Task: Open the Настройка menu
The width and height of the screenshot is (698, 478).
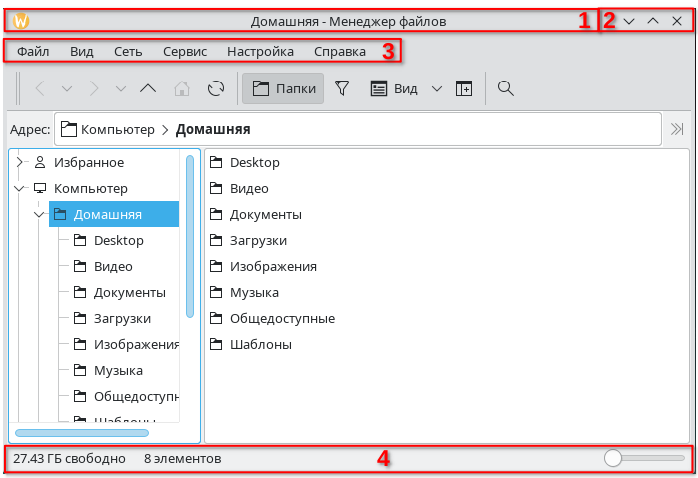Action: point(260,51)
